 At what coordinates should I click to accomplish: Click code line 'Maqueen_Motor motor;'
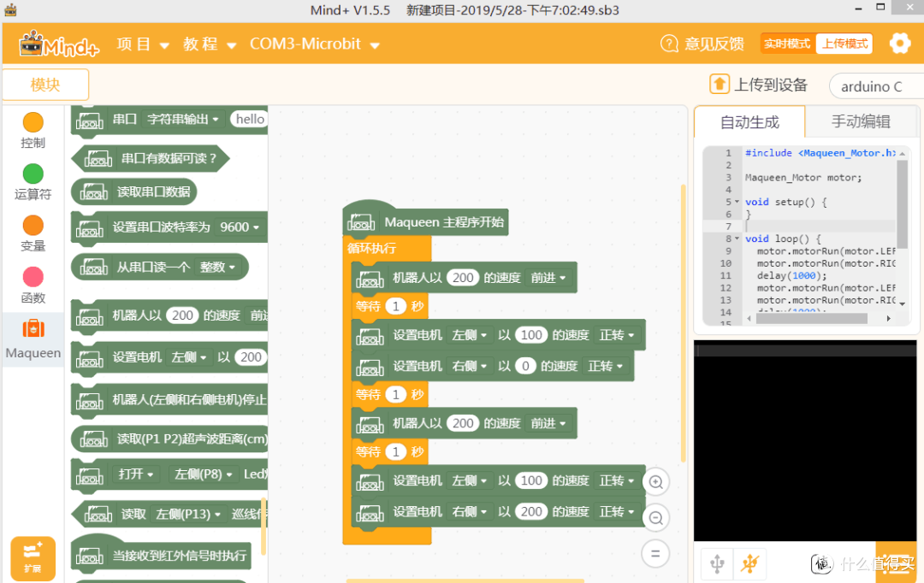click(x=803, y=177)
